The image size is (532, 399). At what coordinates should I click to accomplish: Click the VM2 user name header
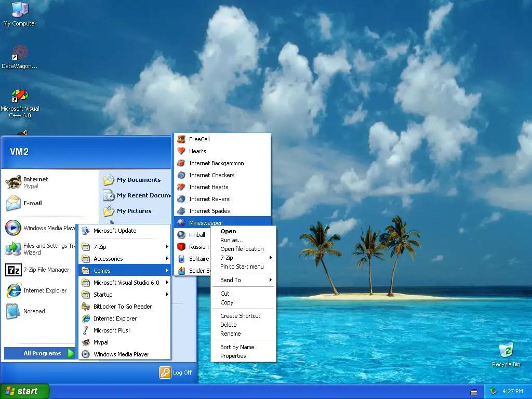point(19,151)
